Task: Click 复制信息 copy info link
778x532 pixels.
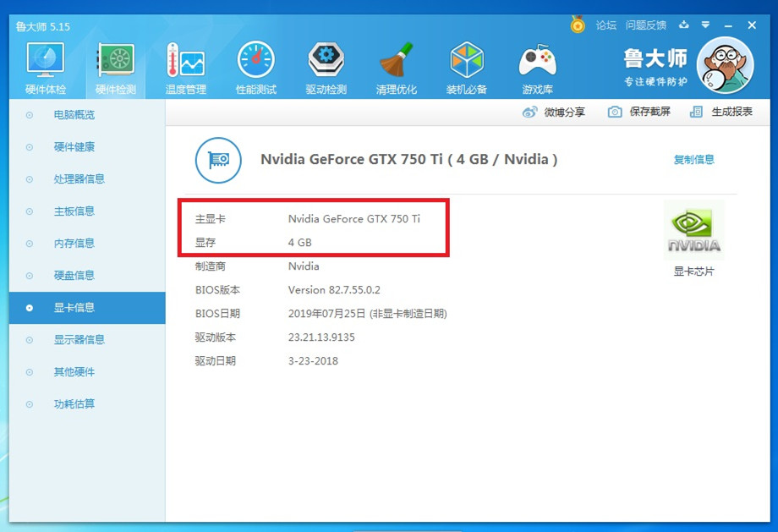Action: pyautogui.click(x=693, y=159)
